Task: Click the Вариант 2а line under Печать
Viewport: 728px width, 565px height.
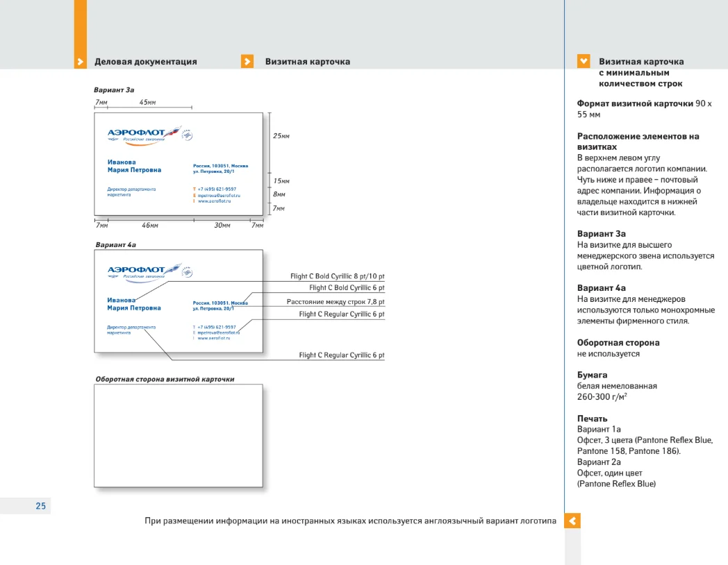Action: pos(599,462)
